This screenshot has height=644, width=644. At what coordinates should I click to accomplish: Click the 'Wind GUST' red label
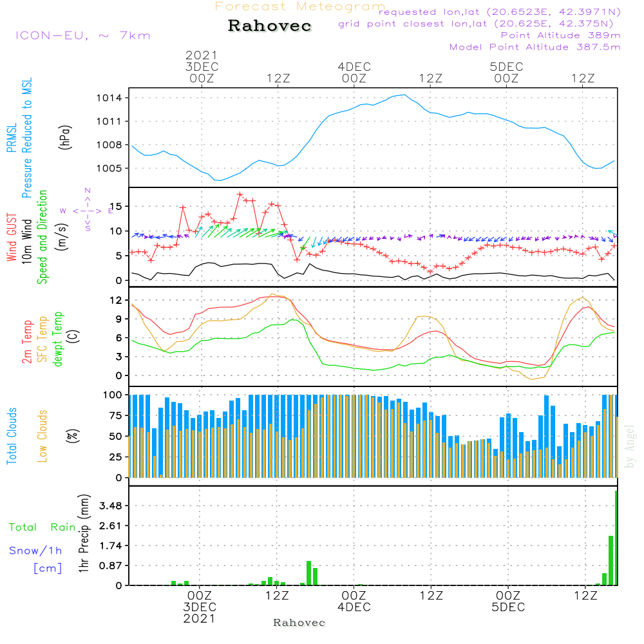pyautogui.click(x=12, y=237)
